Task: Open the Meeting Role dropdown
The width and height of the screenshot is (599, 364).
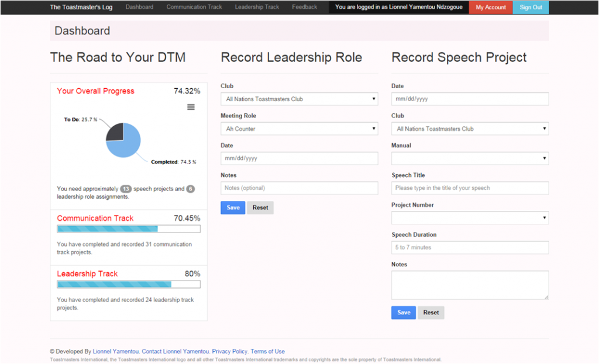Action: click(299, 129)
